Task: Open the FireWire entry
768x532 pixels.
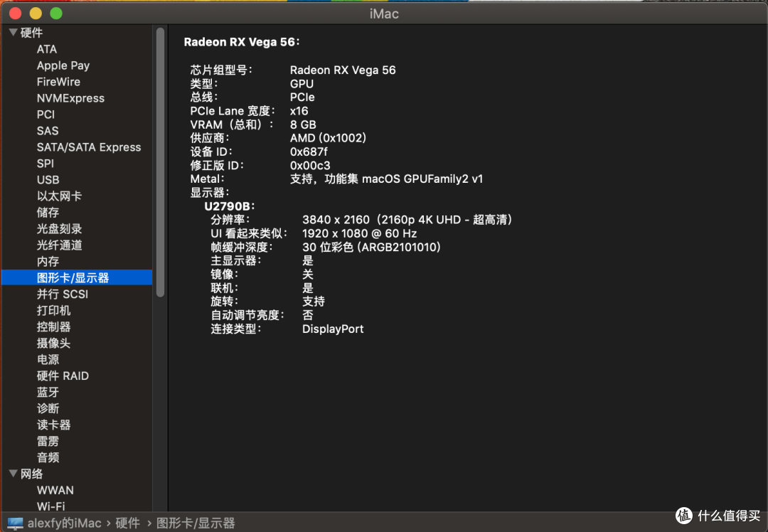Action: click(x=58, y=82)
